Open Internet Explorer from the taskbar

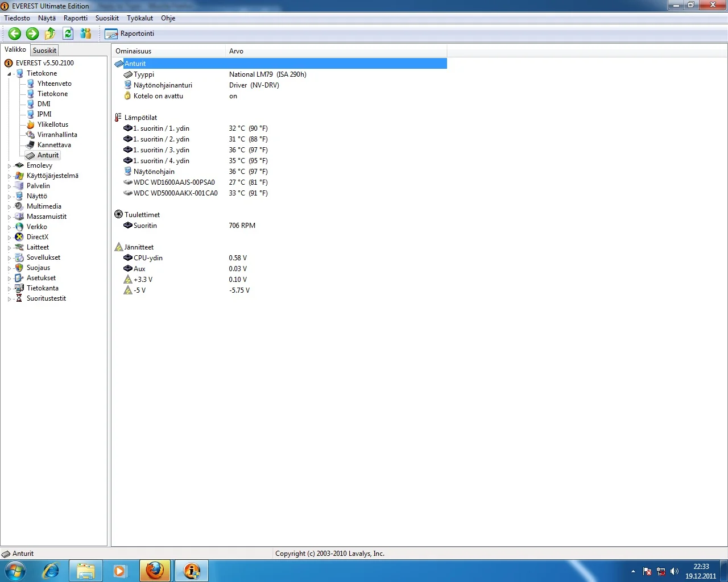pos(51,571)
